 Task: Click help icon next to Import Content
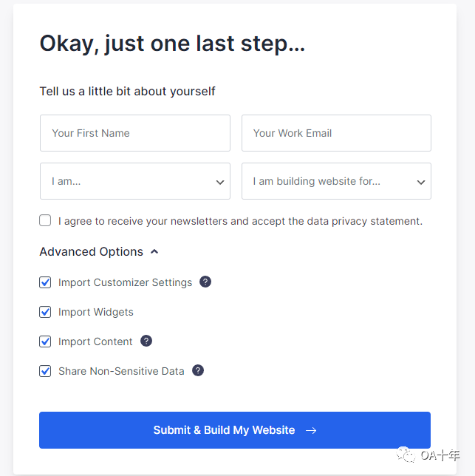[x=146, y=341]
